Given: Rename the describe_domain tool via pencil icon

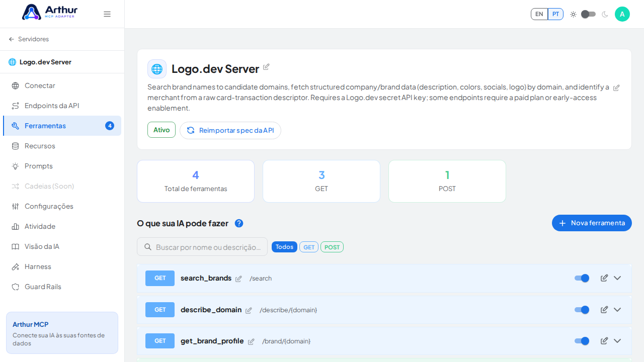Looking at the screenshot, I should (x=249, y=311).
